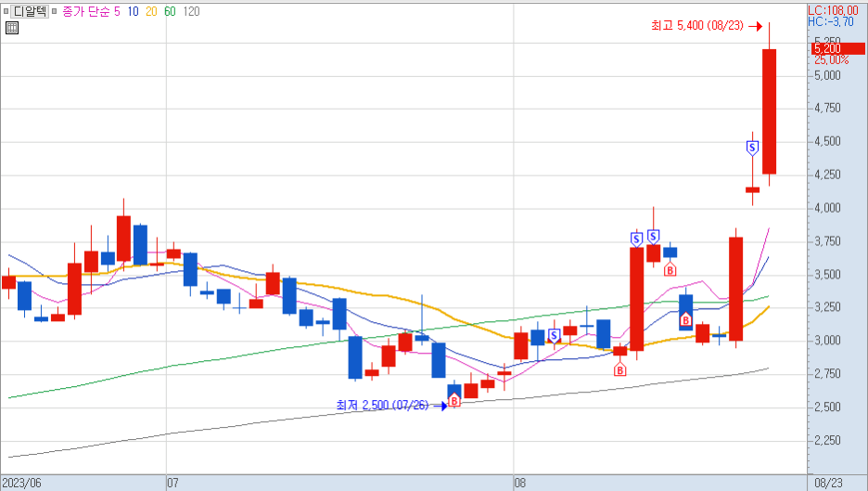Open the data table grid icon
The image size is (868, 491).
tap(12, 28)
